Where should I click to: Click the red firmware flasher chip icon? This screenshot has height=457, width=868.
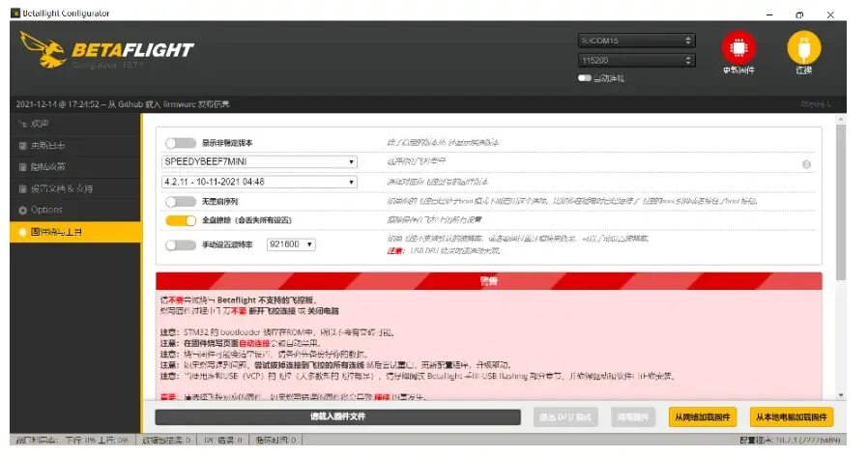(x=738, y=47)
